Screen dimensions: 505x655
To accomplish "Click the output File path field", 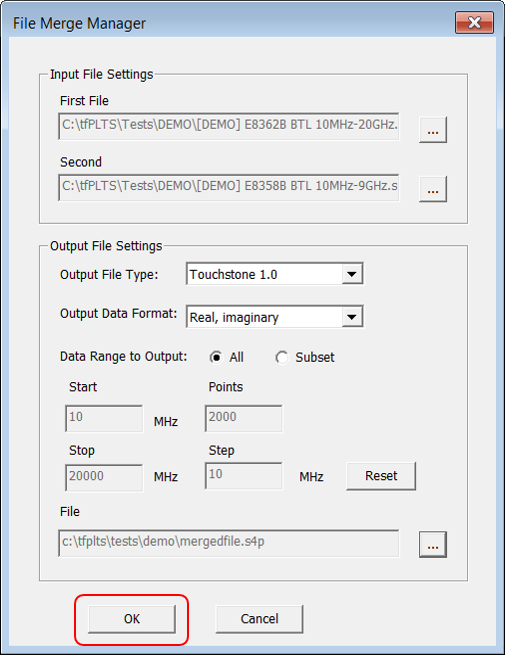I will pyautogui.click(x=228, y=543).
